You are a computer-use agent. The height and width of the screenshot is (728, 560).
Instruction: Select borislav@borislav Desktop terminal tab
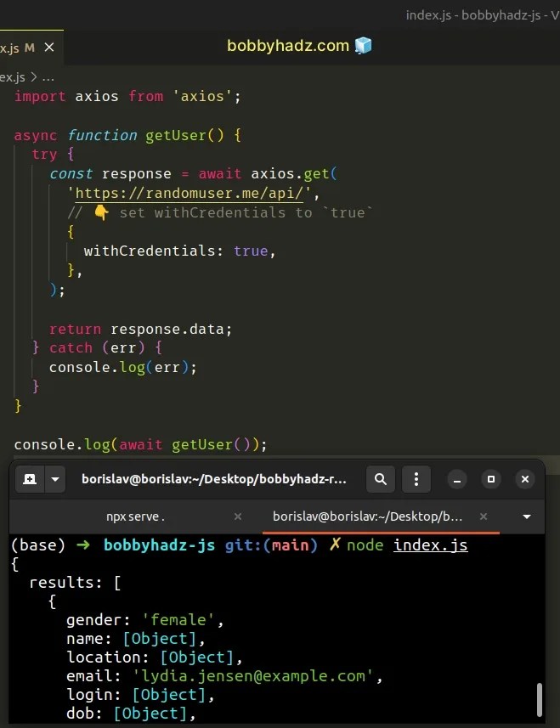pyautogui.click(x=367, y=516)
